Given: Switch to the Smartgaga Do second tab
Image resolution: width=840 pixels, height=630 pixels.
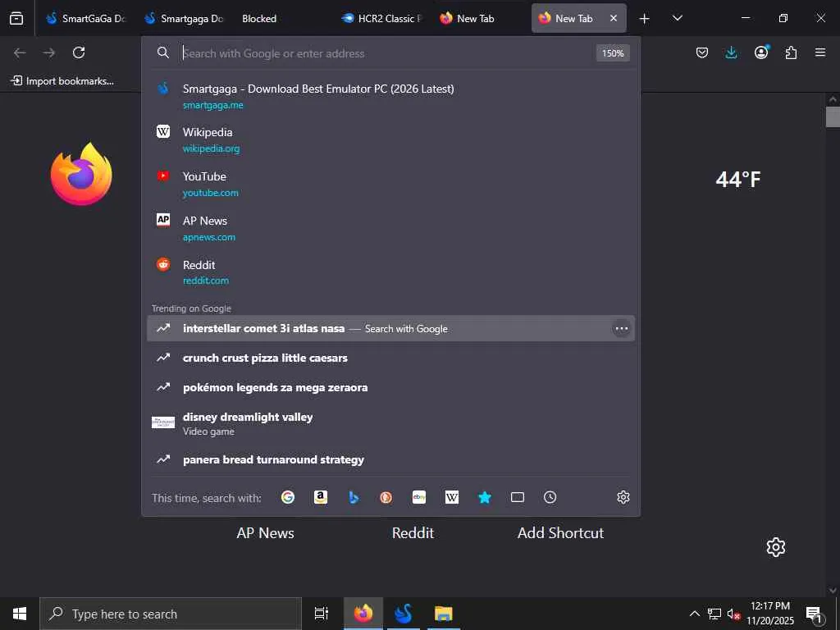Looking at the screenshot, I should pyautogui.click(x=184, y=18).
